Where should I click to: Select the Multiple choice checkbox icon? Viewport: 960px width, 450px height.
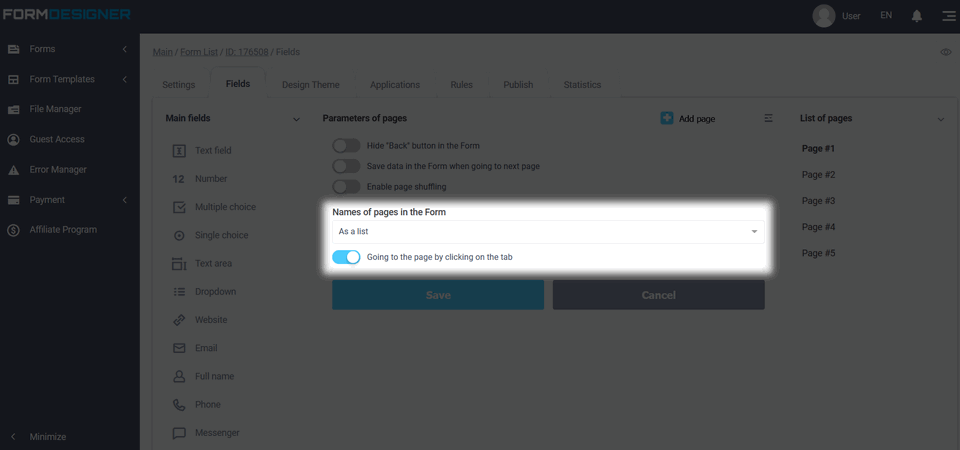coord(179,208)
